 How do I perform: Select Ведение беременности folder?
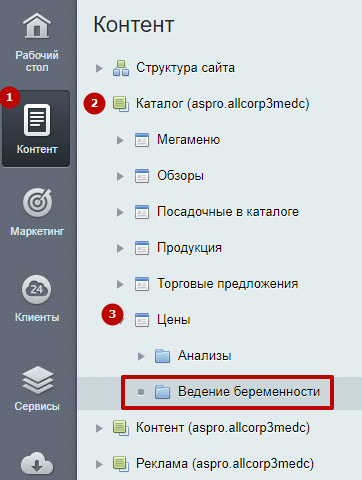[249, 392]
